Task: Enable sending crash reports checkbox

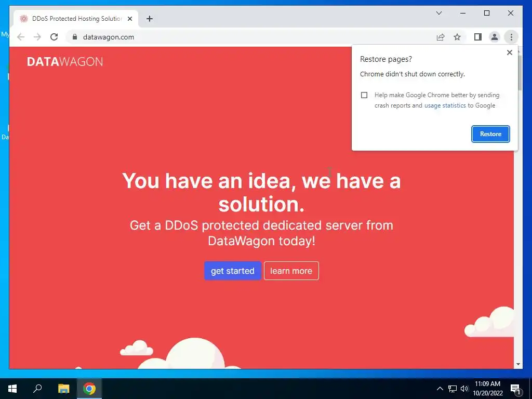Action: pos(364,95)
